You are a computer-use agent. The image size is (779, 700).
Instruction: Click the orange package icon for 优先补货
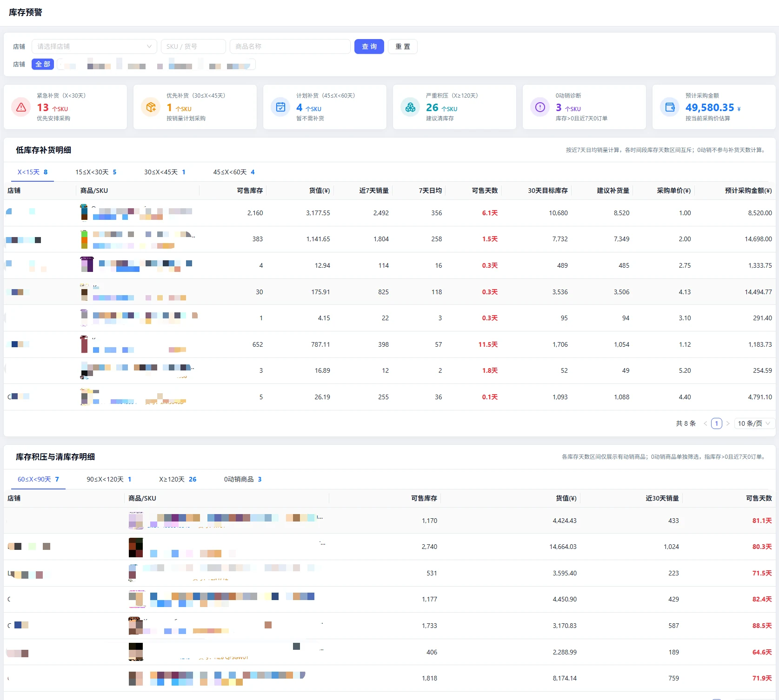pyautogui.click(x=151, y=107)
